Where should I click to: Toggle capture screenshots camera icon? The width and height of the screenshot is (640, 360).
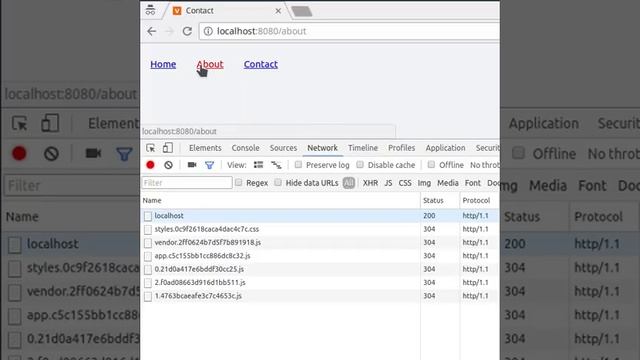click(191, 164)
